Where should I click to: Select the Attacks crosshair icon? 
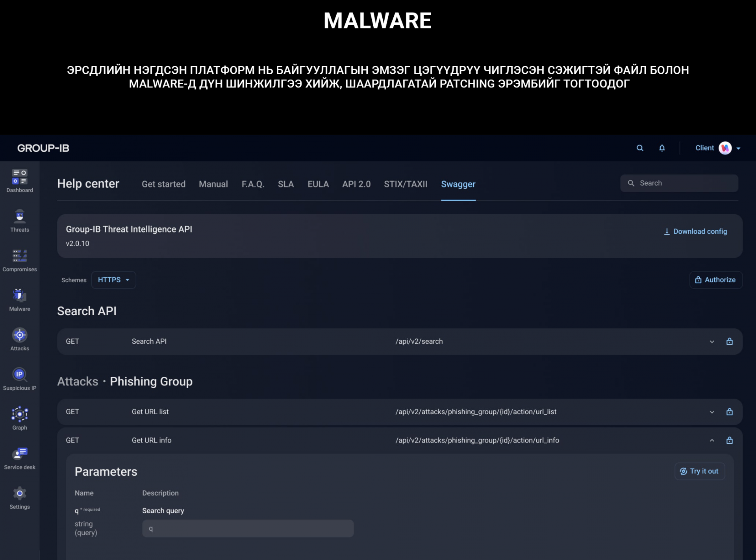pyautogui.click(x=20, y=335)
